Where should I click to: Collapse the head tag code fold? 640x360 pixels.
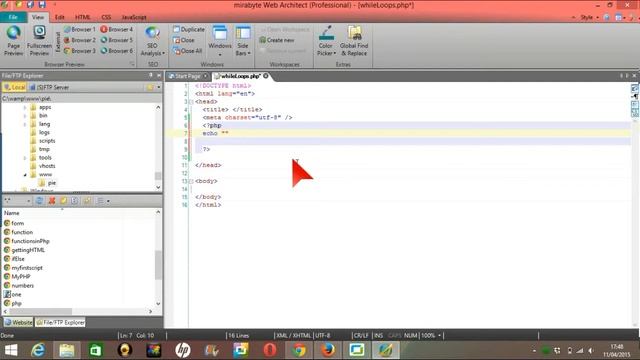[191, 102]
